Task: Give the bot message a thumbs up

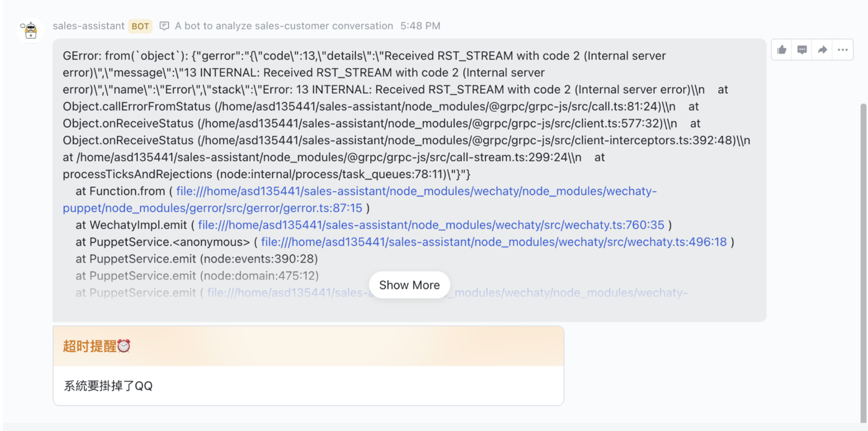Action: click(x=782, y=50)
